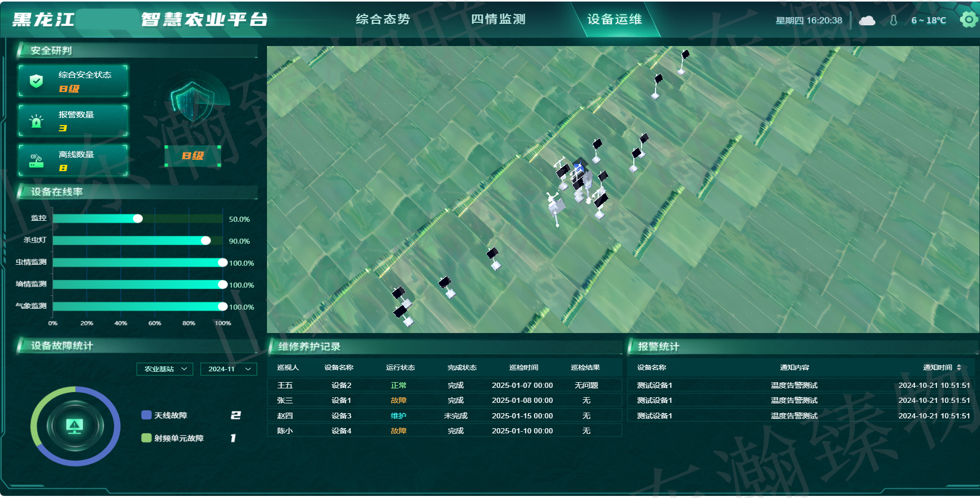Click the 杀虫灯 online rate bar handle

point(206,240)
